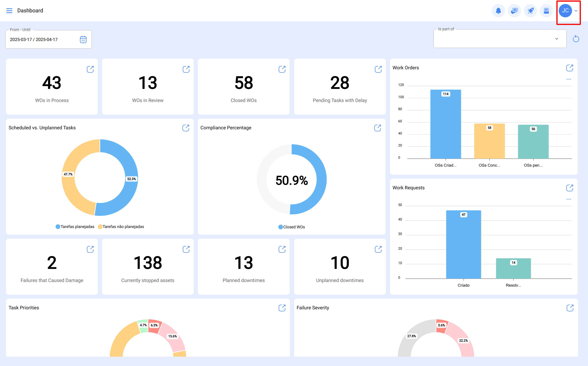Viewport: 588px width, 366px height.
Task: Open WOs in Review card details
Action: 186,69
